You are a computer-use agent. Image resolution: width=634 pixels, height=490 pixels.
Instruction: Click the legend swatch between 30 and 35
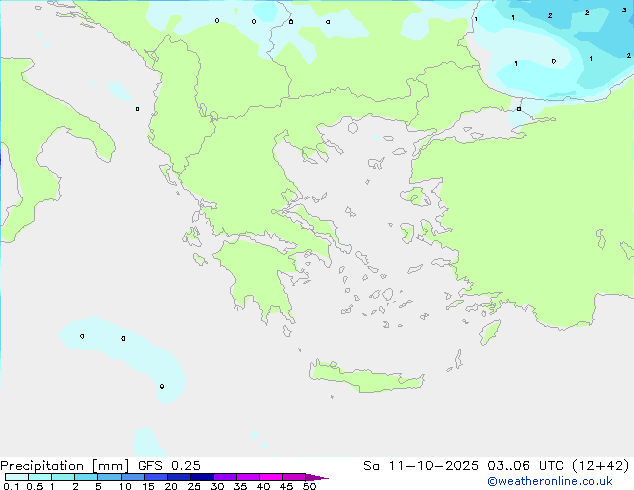[224, 477]
